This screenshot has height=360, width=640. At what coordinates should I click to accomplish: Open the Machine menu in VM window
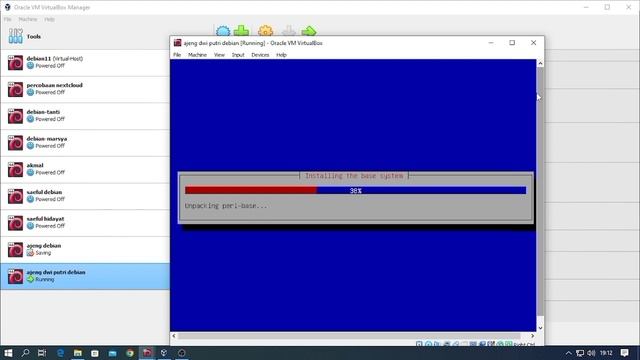click(197, 55)
